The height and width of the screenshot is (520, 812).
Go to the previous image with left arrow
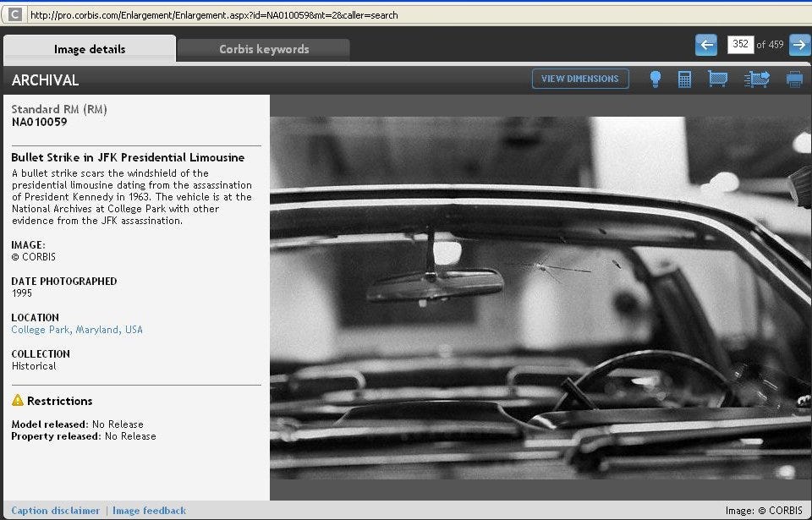(x=705, y=45)
